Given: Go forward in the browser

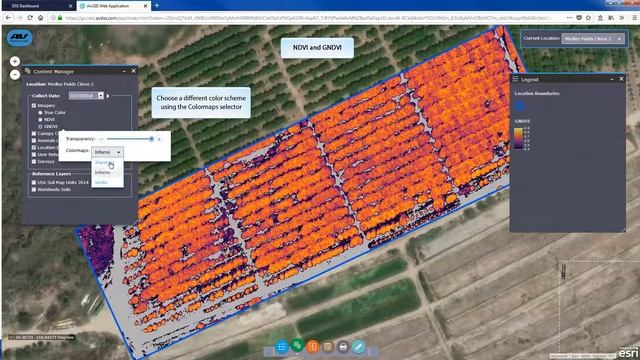Looking at the screenshot, I should pyautogui.click(x=19, y=18).
